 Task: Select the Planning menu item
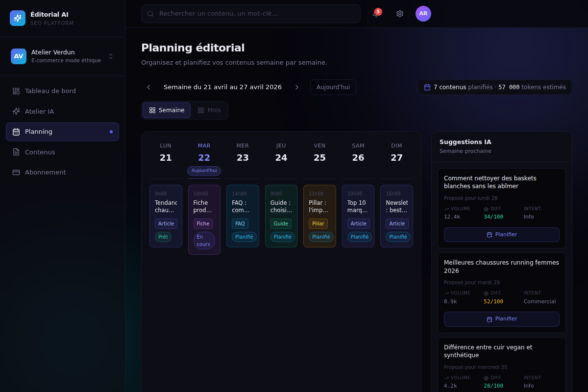(x=62, y=132)
